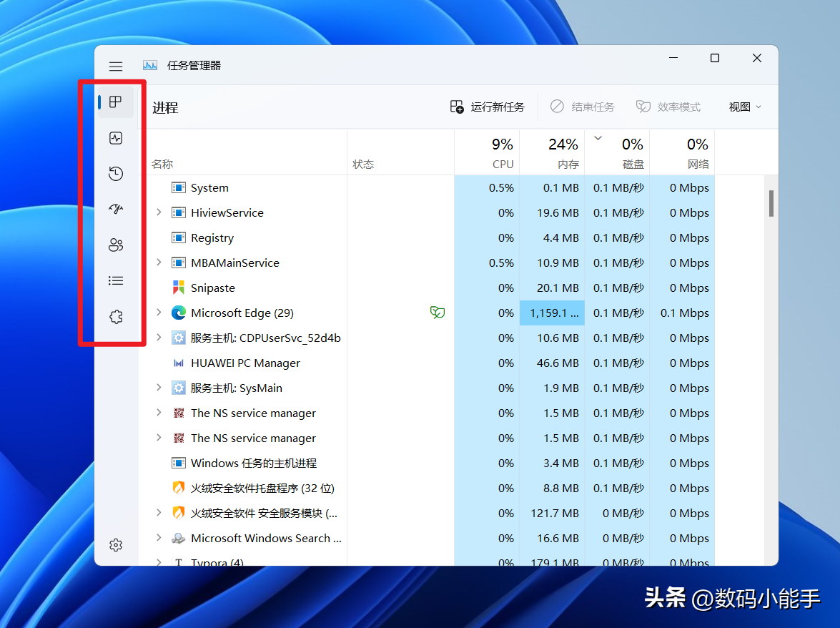Expand the MBAMainService process entry
The height and width of the screenshot is (628, 840).
pos(159,263)
